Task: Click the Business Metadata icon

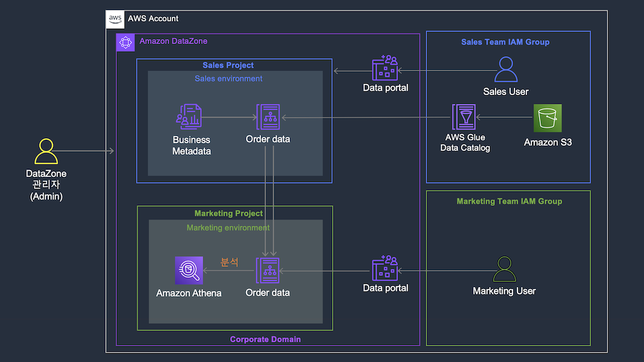Action: pyautogui.click(x=189, y=117)
